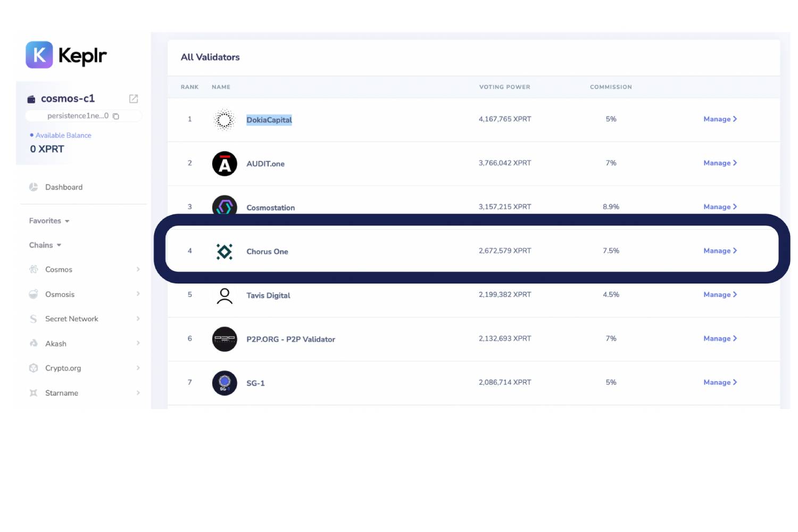Click the Starname chain icon
The image size is (798, 532).
(x=34, y=393)
